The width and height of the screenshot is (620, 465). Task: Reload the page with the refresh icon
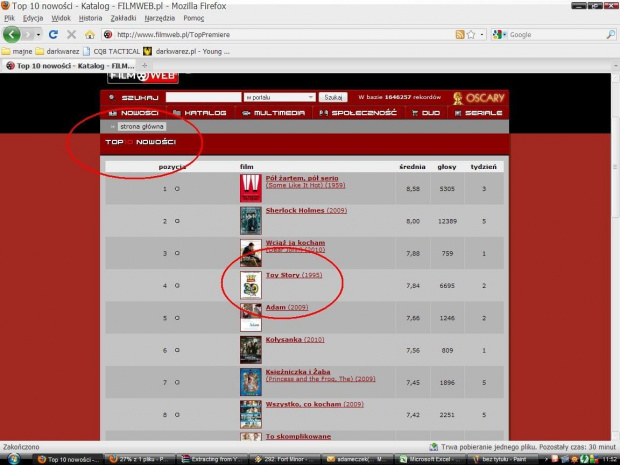coord(53,34)
